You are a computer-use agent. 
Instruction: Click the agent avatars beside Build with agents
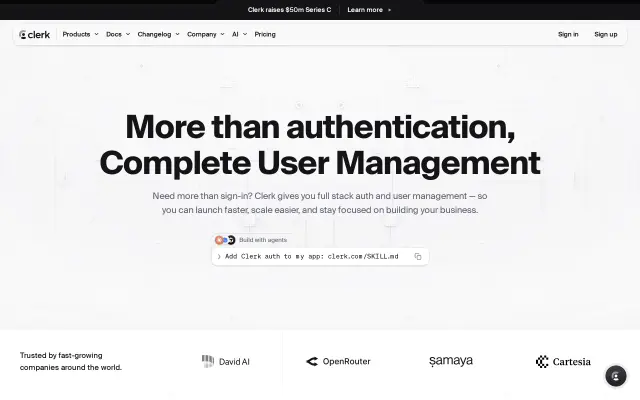click(225, 240)
